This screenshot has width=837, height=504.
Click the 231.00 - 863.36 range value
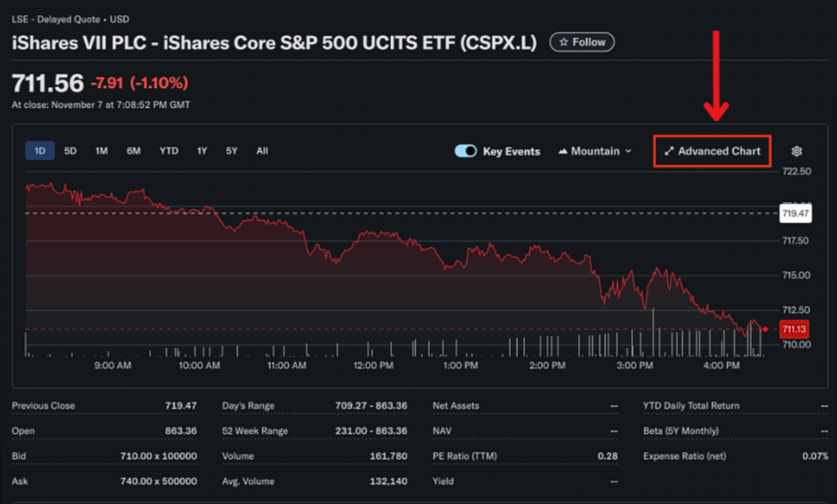(371, 431)
